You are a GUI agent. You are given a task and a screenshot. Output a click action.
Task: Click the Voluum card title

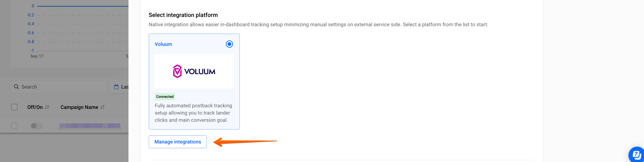(163, 44)
